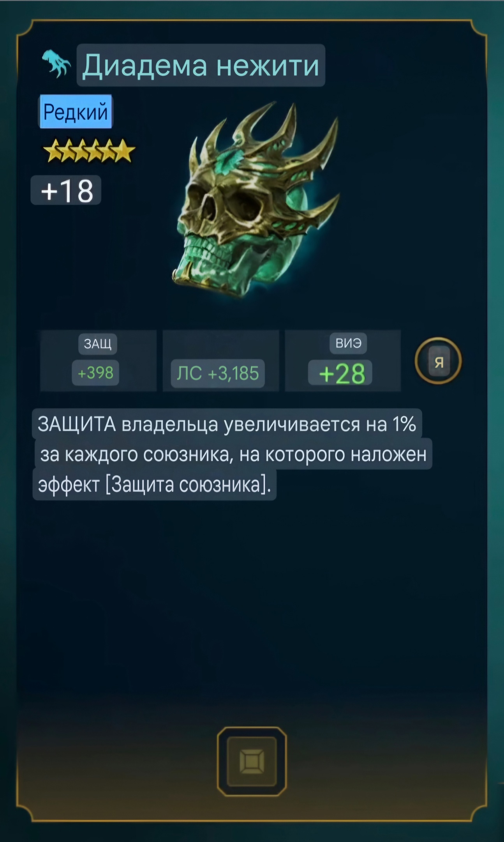Click the word ЗАЩИТА in the description
Image resolution: width=504 pixels, height=842 pixels.
point(77,424)
